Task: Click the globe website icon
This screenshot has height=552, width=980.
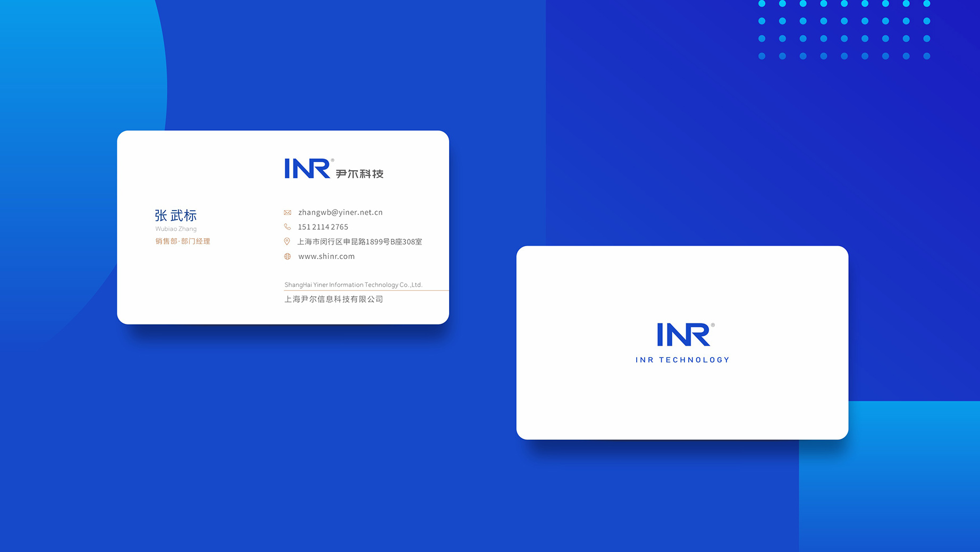Action: point(288,256)
